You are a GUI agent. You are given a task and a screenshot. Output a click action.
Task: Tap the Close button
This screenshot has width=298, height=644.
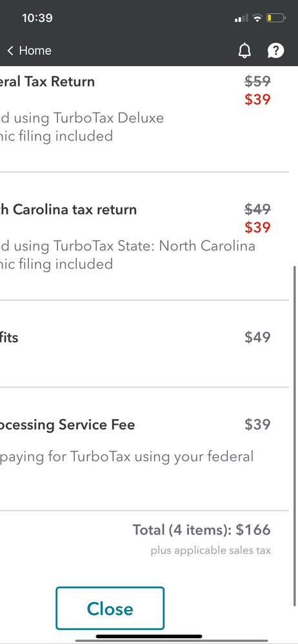pos(110,609)
